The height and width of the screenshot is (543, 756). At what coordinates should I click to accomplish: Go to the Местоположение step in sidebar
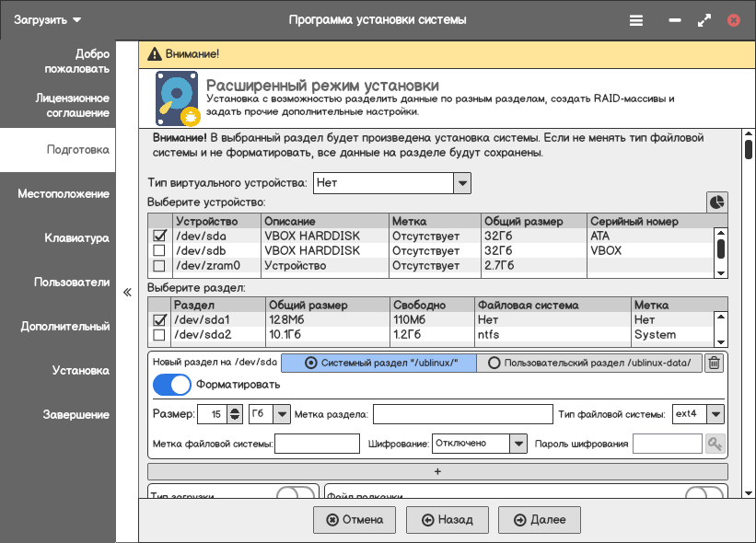click(x=64, y=194)
